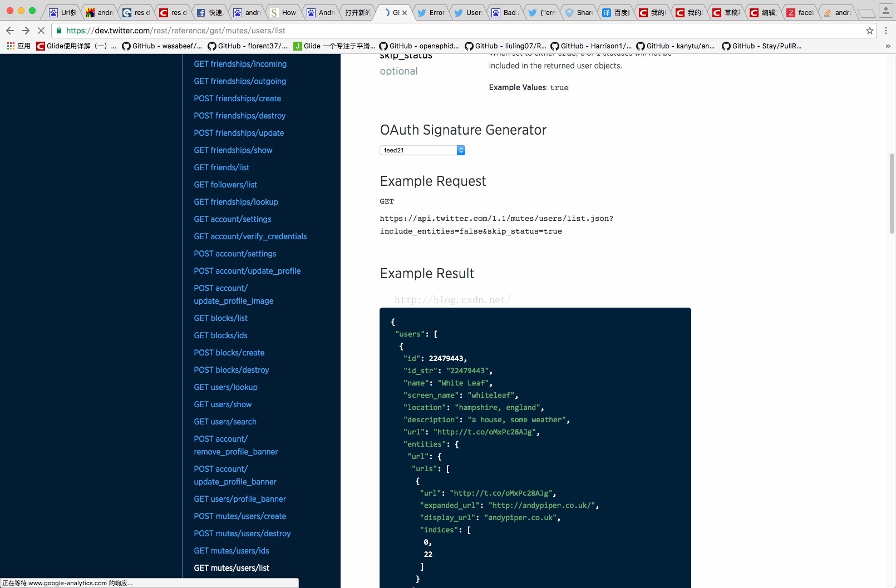Click the browser forward arrow
Image resolution: width=896 pixels, height=588 pixels.
pos(25,31)
